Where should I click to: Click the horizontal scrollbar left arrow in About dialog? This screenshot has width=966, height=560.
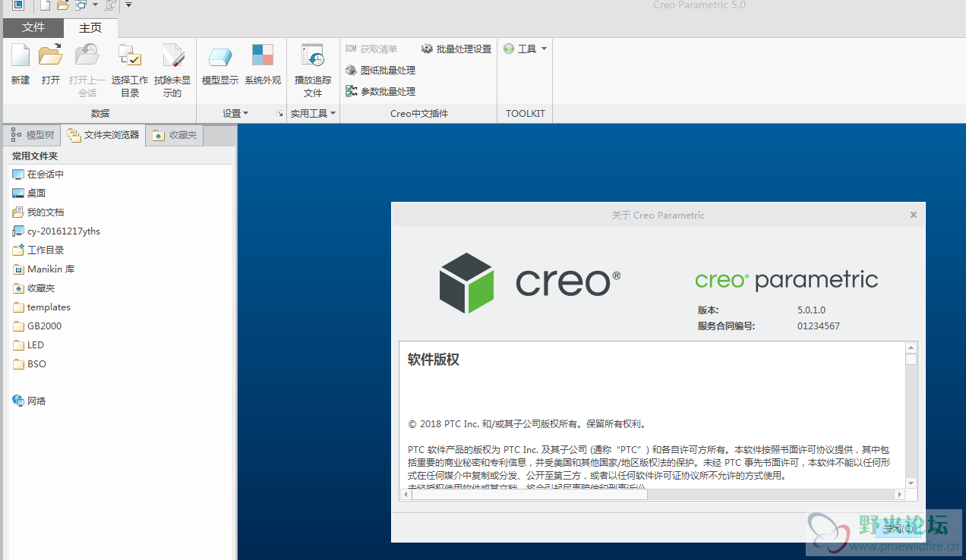point(405,494)
